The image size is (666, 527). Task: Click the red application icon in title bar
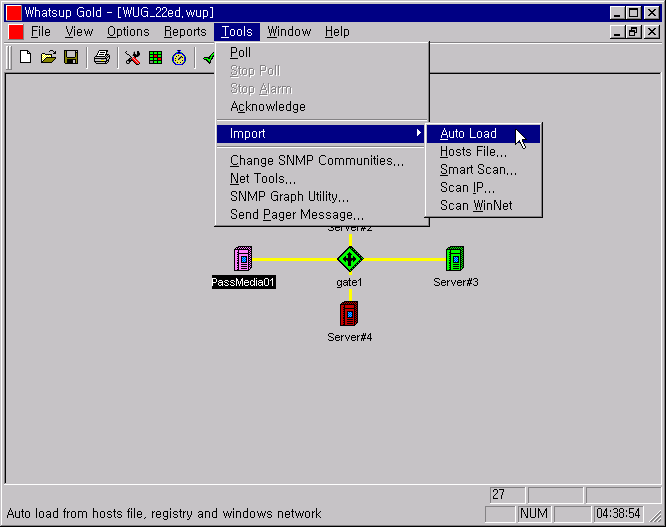coord(14,13)
